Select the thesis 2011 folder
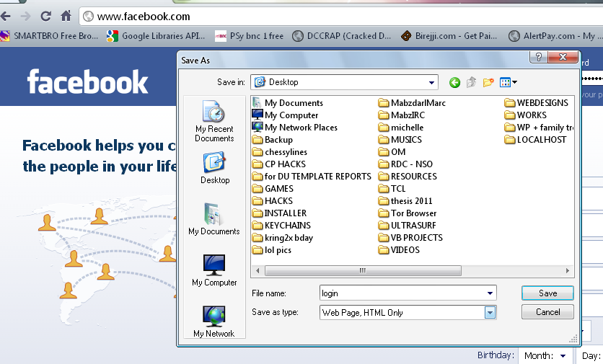 pyautogui.click(x=405, y=201)
